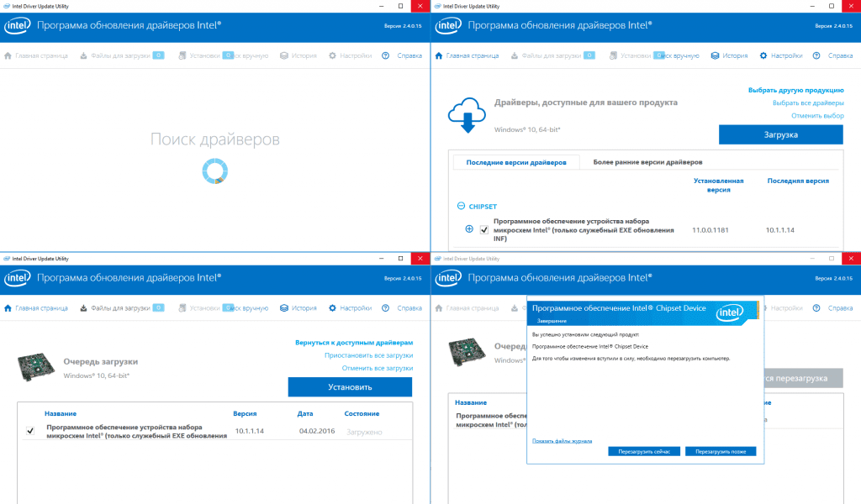Click Перезагрузить сейчас button

(644, 451)
